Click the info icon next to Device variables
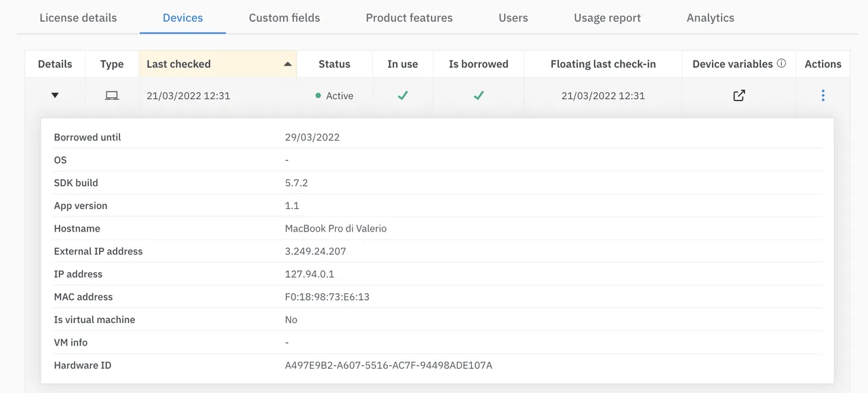 click(782, 63)
